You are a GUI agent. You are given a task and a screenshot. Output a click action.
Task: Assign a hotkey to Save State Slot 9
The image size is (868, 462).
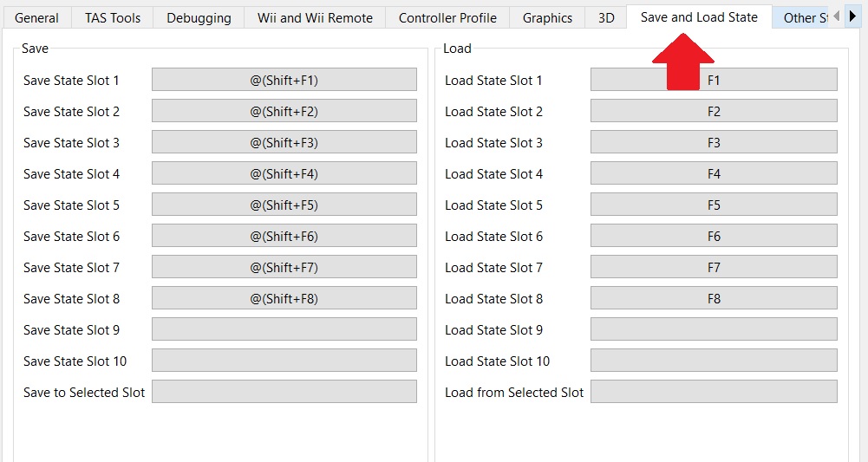(284, 329)
